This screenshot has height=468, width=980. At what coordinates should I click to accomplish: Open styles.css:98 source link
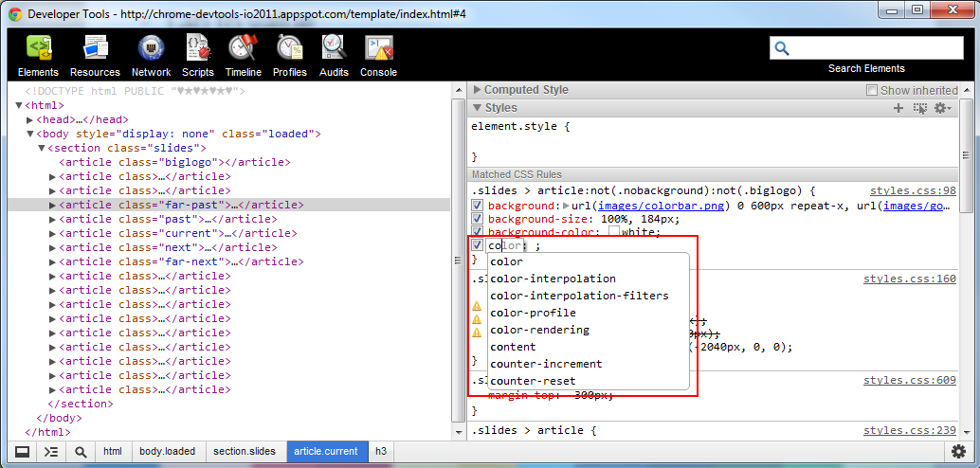[913, 190]
